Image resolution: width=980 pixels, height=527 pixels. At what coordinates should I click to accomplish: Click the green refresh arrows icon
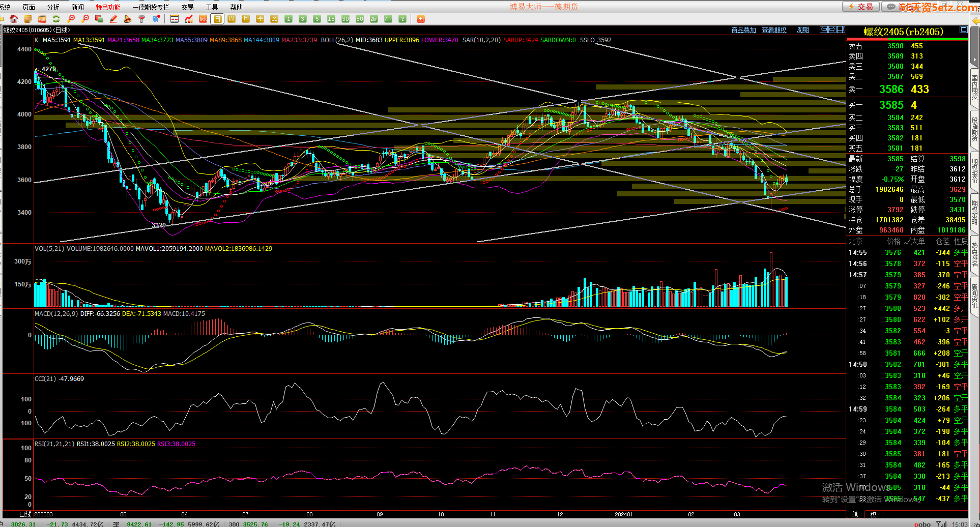[56, 19]
